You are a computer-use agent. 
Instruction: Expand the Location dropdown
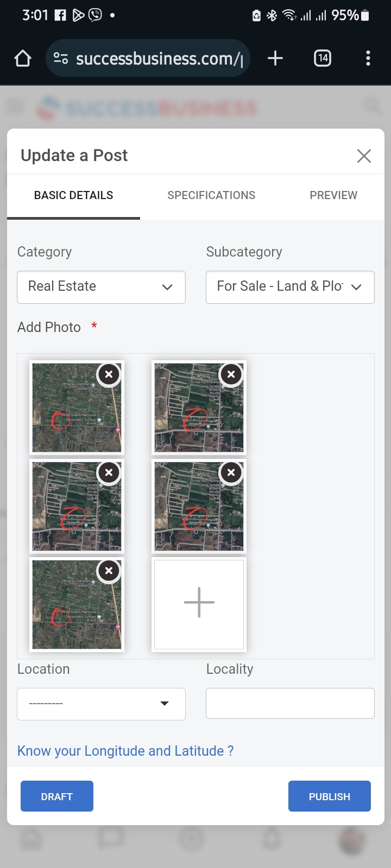click(x=101, y=704)
